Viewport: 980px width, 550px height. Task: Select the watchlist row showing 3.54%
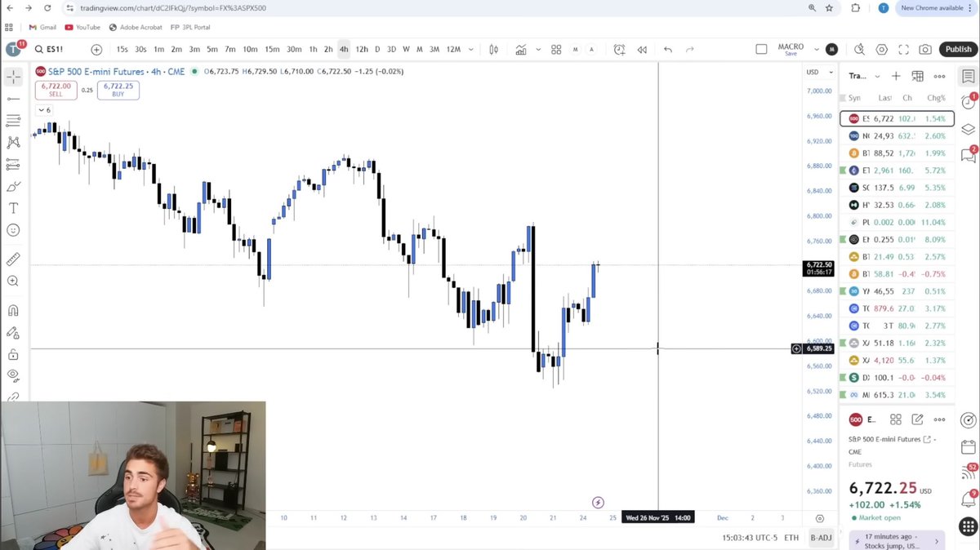[897, 395]
